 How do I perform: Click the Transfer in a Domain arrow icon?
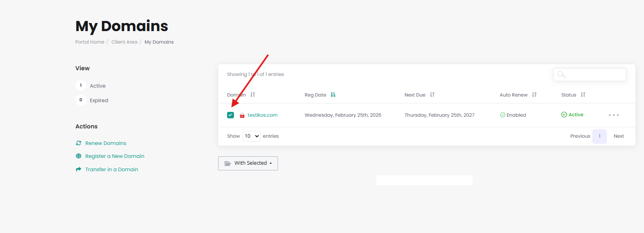click(x=78, y=170)
